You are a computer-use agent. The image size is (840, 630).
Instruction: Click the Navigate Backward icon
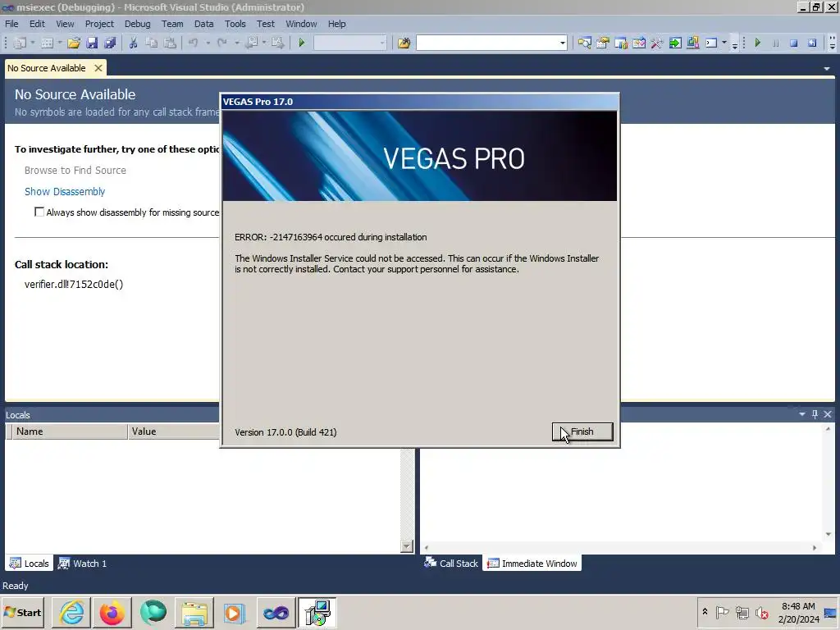251,43
